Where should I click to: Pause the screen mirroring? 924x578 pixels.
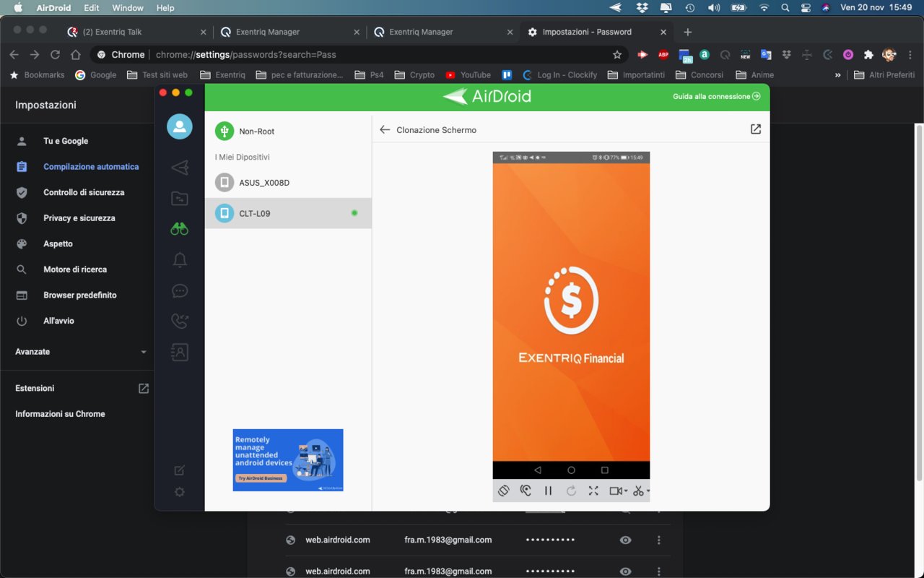pos(549,491)
